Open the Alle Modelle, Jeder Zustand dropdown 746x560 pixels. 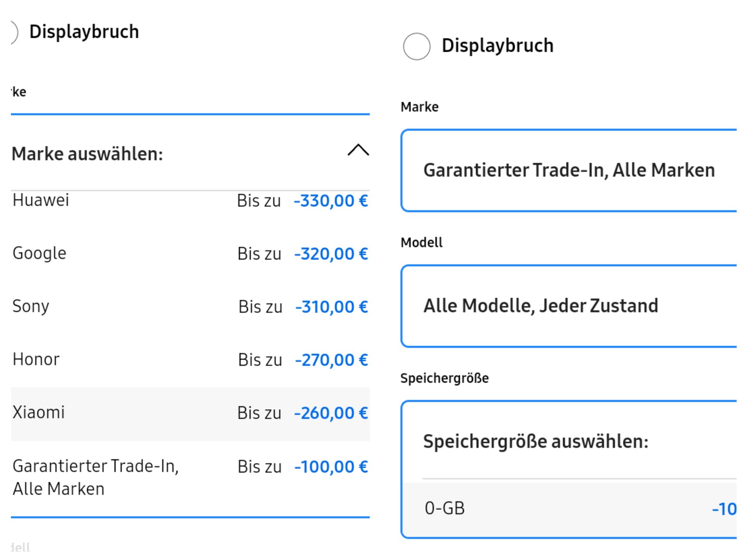click(x=569, y=306)
